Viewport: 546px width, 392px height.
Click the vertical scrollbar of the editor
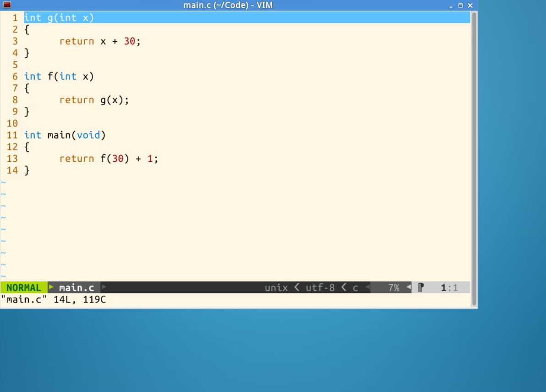(x=474, y=159)
